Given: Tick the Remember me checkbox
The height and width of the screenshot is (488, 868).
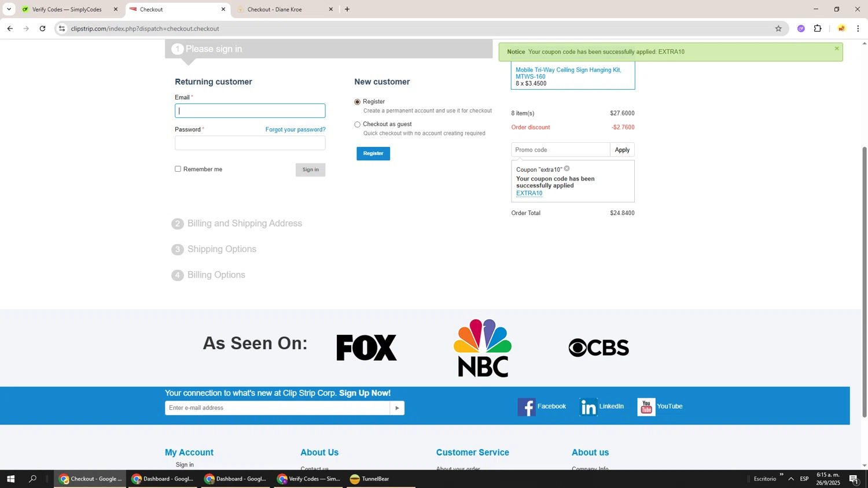Looking at the screenshot, I should (178, 169).
